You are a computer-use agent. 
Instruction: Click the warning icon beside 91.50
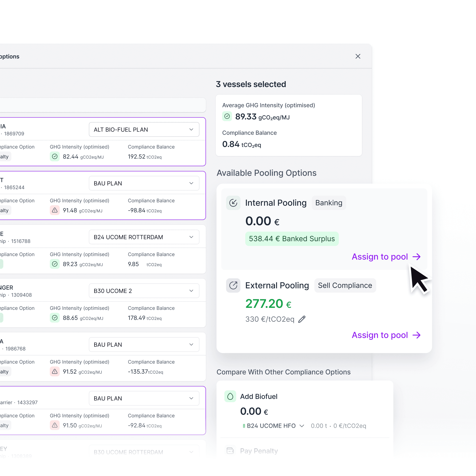pos(55,425)
